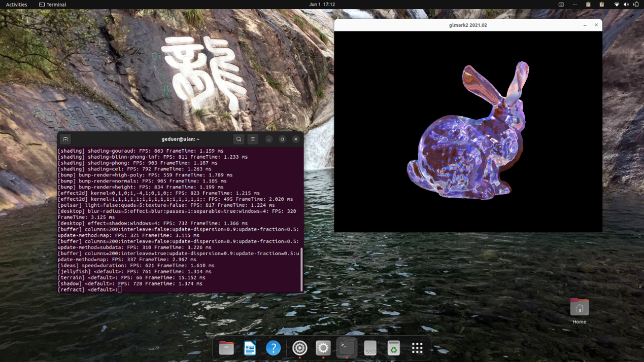
Task: Open the clock and calendar menu
Action: click(322, 5)
